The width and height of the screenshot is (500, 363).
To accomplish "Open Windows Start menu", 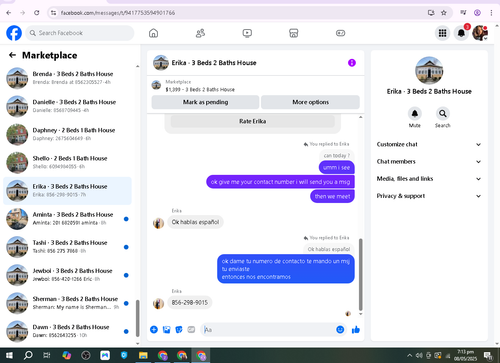I will coord(9,355).
